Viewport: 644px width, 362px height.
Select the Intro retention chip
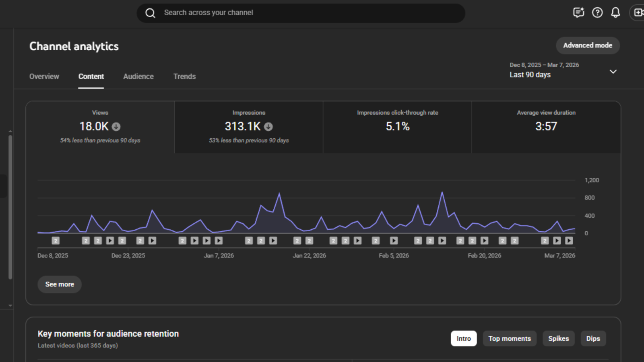coord(463,339)
